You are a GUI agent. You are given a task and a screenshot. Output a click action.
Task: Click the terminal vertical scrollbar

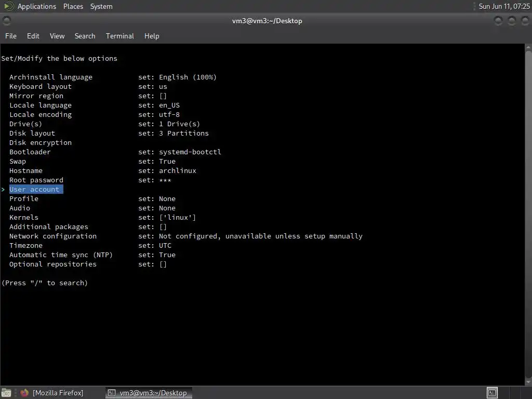click(528, 215)
